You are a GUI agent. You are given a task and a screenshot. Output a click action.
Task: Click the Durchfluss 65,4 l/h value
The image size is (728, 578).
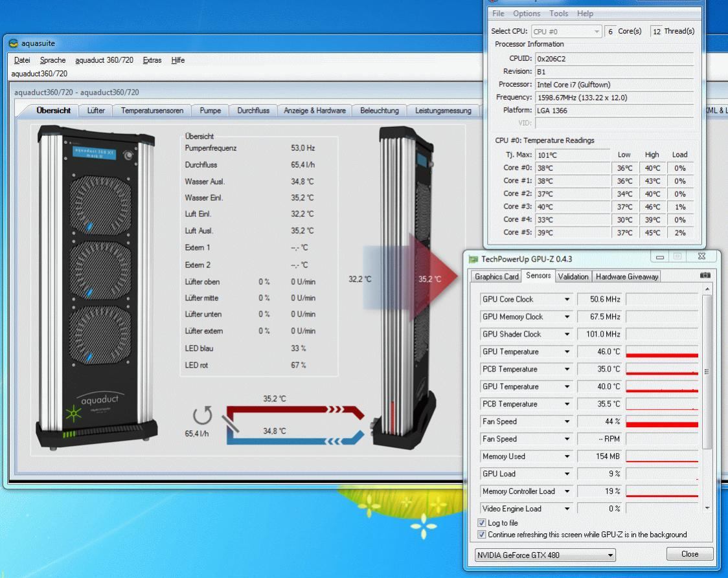pyautogui.click(x=302, y=164)
